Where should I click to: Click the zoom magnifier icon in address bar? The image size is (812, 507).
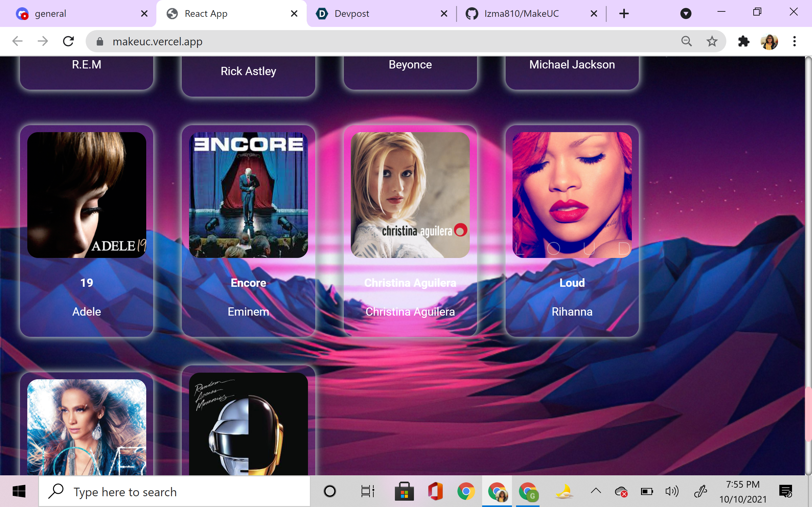click(686, 41)
